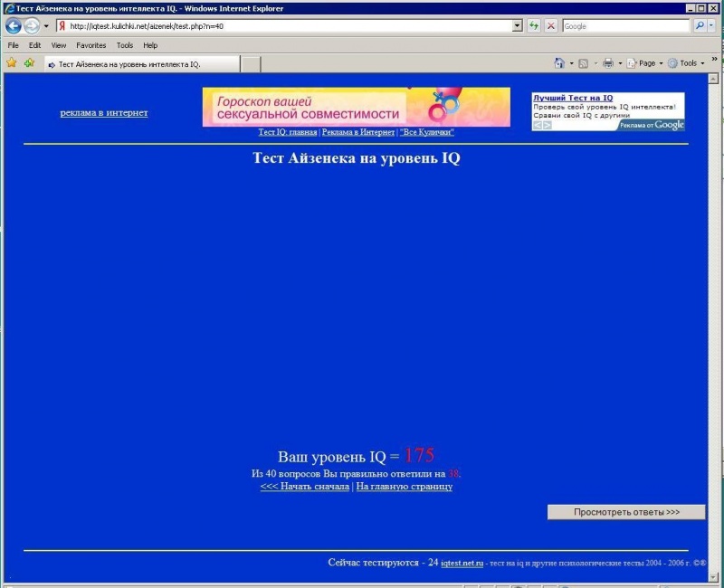The width and height of the screenshot is (724, 588).
Task: Open Favorites Center star icon
Action: pos(12,63)
